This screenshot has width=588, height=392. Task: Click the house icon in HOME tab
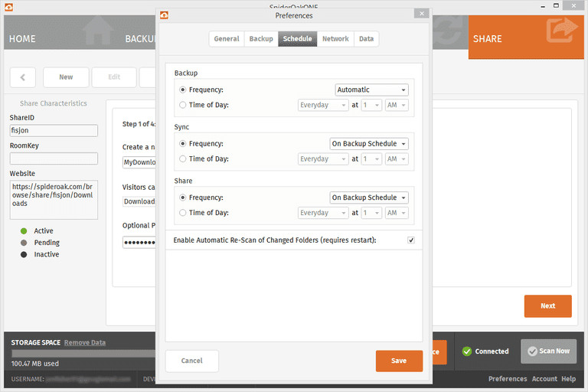pyautogui.click(x=98, y=31)
